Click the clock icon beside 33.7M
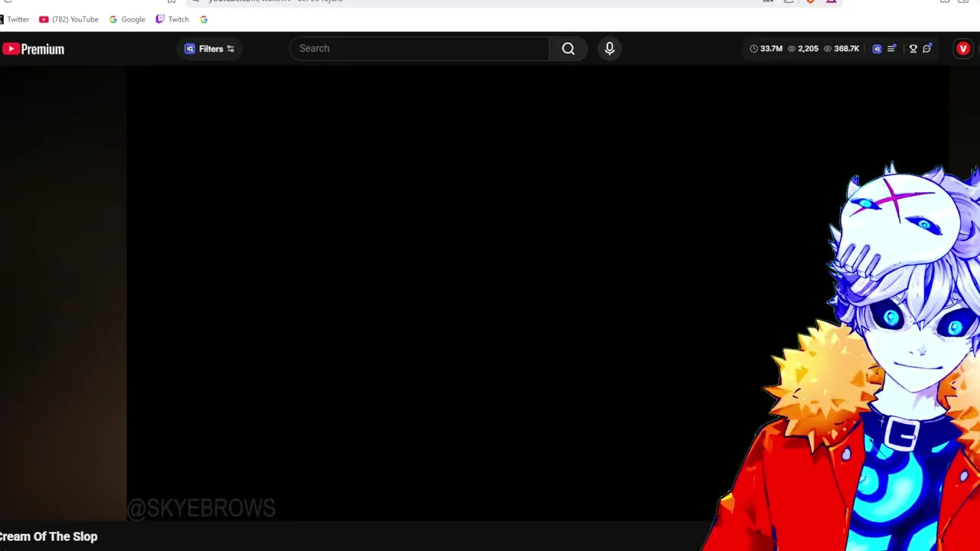Screen dimensions: 980x551 (753, 48)
